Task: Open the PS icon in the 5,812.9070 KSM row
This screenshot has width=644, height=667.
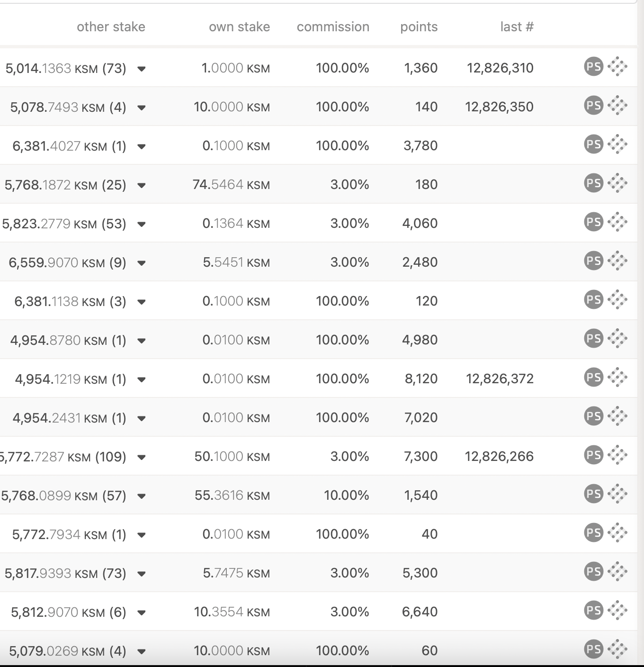Action: click(593, 610)
